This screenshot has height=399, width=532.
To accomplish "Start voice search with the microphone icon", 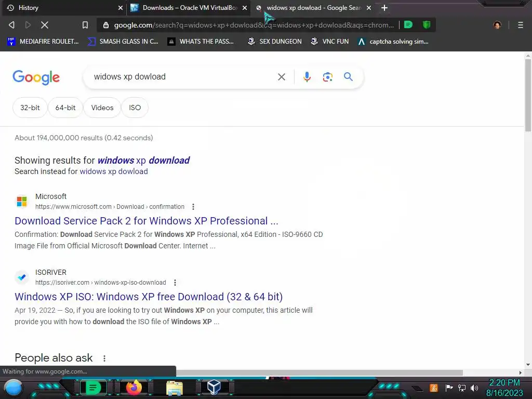I will pyautogui.click(x=307, y=77).
